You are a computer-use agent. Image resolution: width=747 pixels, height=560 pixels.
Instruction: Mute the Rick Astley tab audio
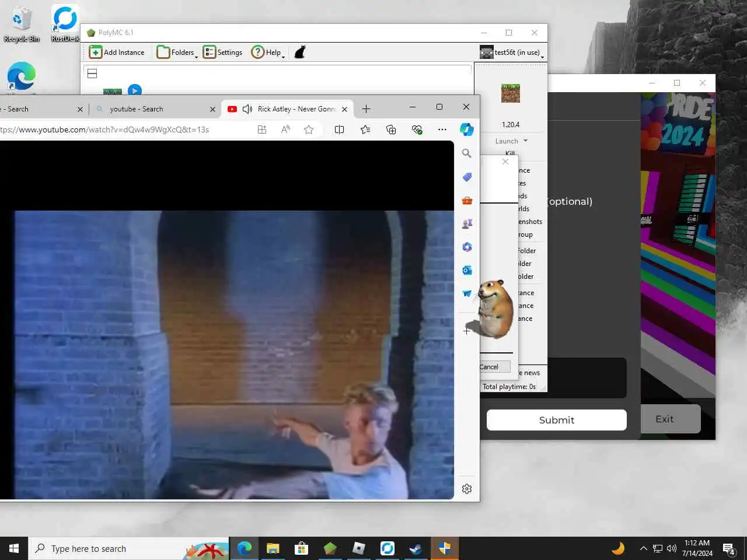click(x=247, y=109)
